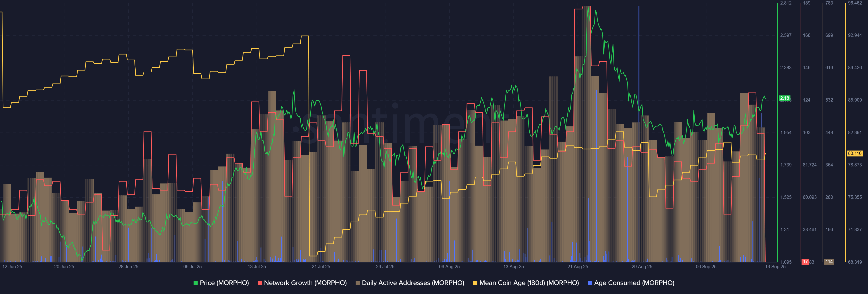Select the 13 Sep 25 date label
This screenshot has height=294, width=868.
[775, 267]
